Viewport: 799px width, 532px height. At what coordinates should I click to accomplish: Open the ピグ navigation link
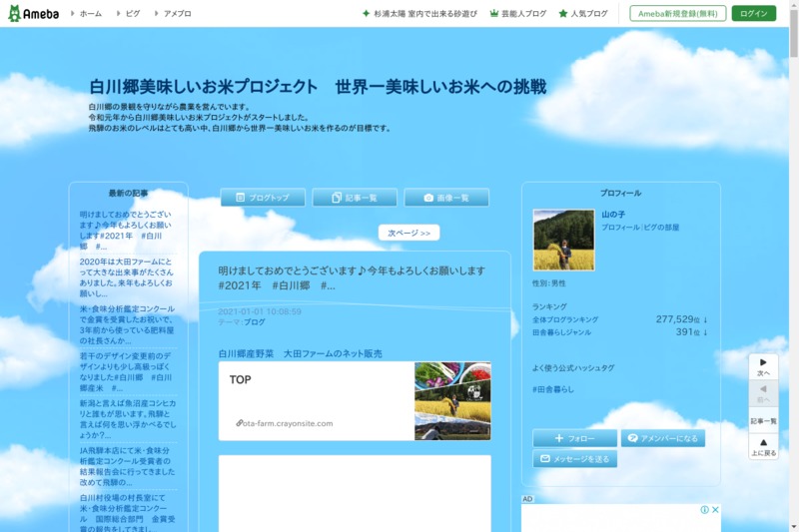[x=133, y=14]
